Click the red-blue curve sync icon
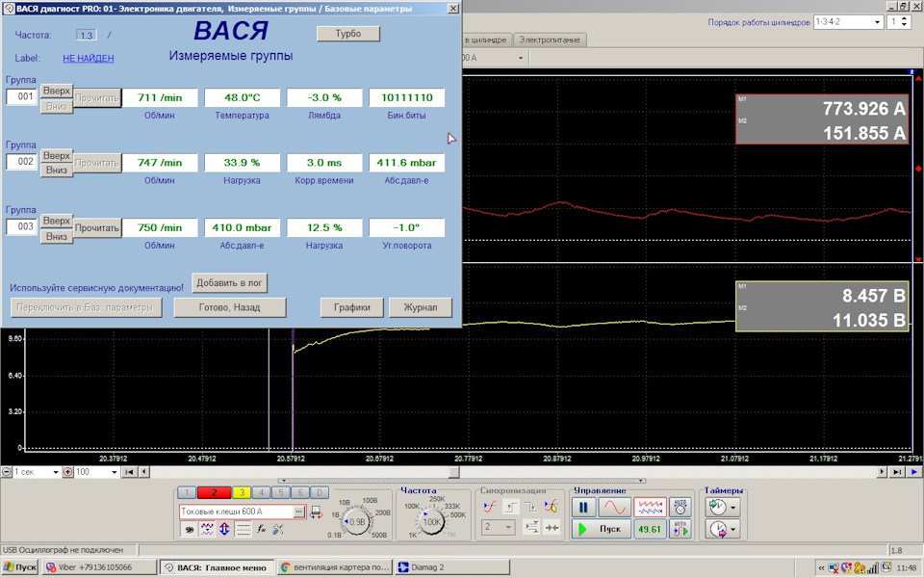The image size is (924, 578). [490, 507]
